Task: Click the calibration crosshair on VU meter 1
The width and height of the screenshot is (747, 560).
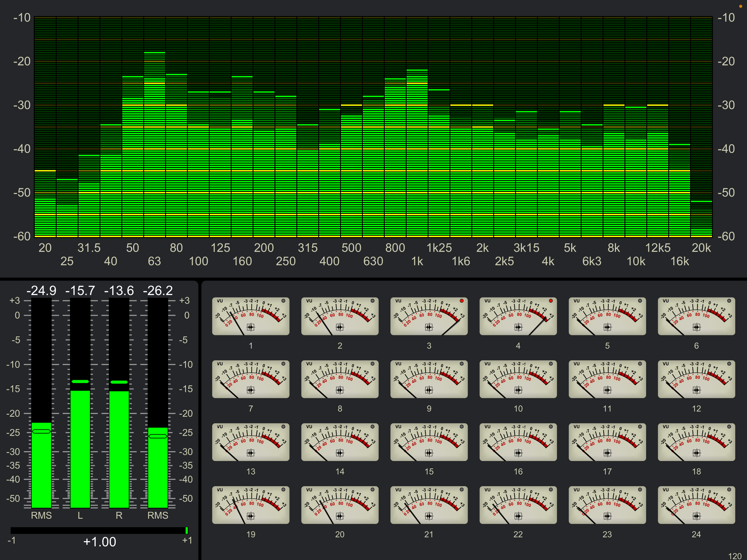Action: (x=250, y=327)
